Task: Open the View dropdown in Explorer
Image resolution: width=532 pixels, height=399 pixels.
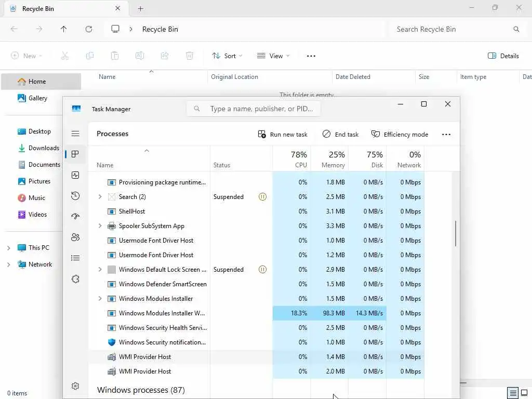Action: click(273, 56)
